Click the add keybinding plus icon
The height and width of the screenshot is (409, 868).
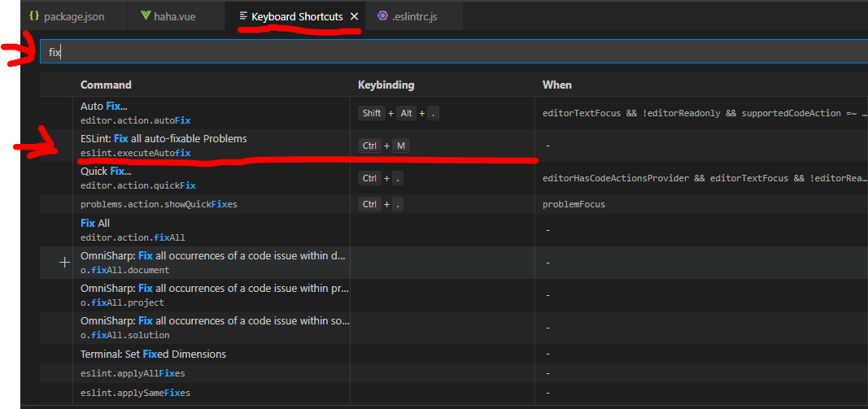click(65, 263)
